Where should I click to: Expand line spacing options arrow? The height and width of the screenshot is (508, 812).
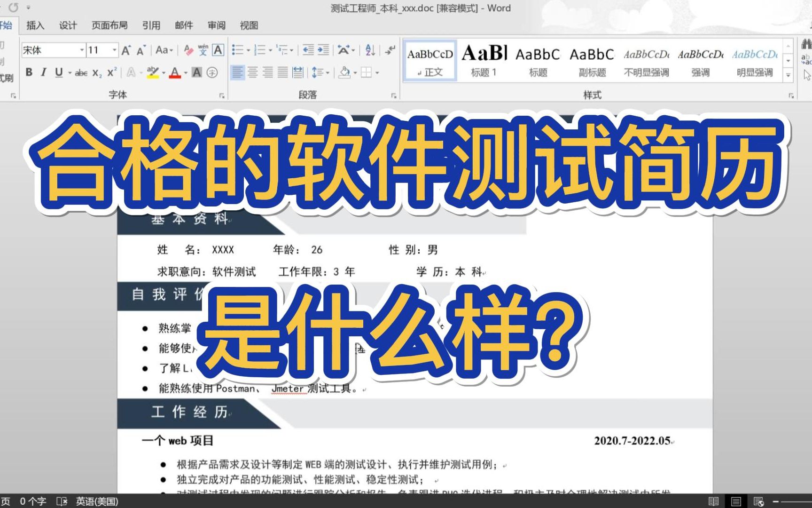tap(328, 73)
